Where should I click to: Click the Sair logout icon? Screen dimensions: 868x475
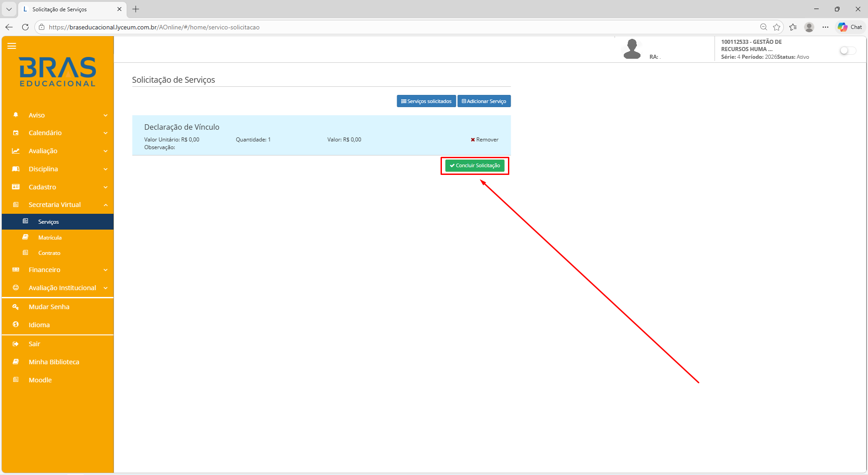(x=16, y=344)
